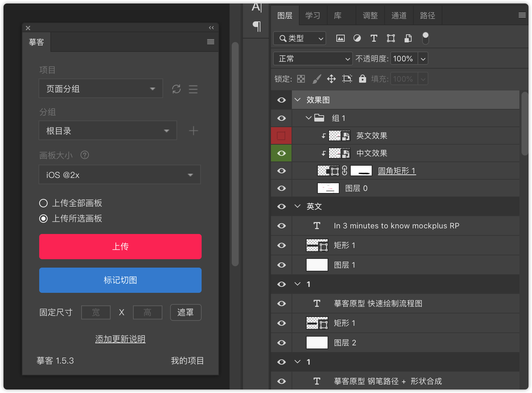Show the hidden 英文效果 layer

(x=281, y=136)
